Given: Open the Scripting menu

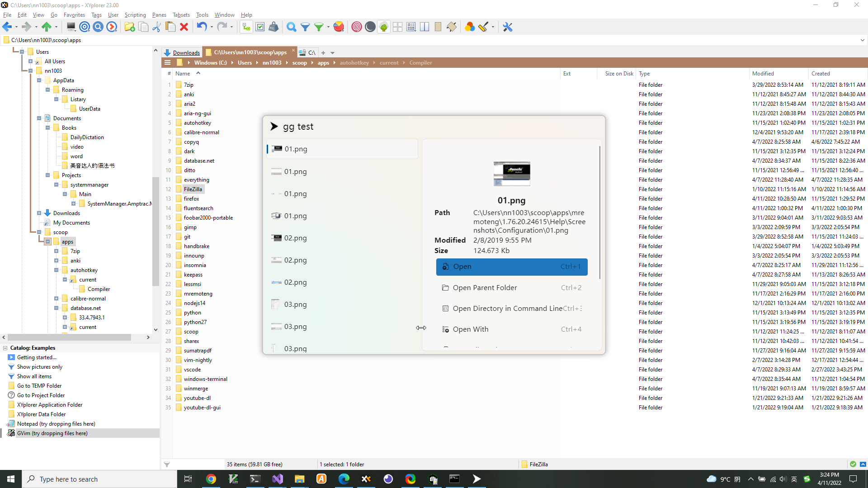Looking at the screenshot, I should (135, 14).
